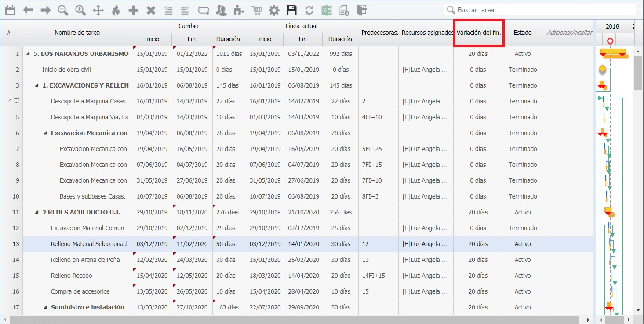Click the document with cancel mark icon

[x=344, y=10]
